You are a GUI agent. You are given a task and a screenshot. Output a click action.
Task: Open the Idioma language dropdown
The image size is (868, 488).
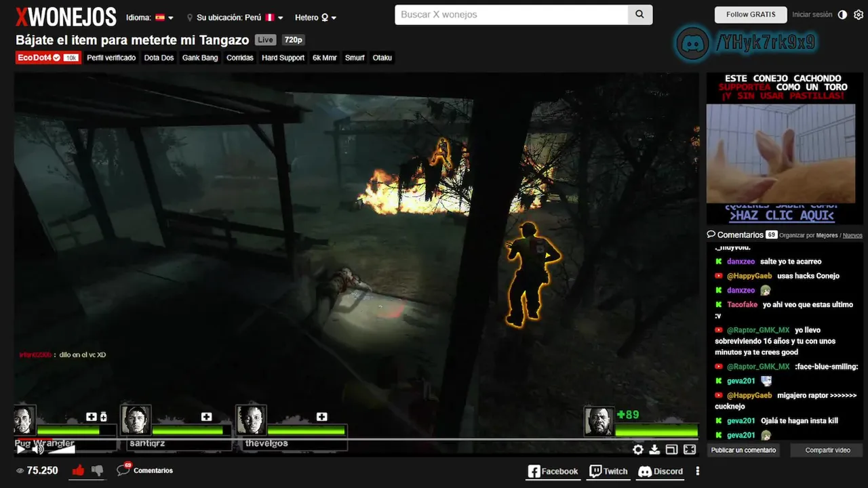149,18
